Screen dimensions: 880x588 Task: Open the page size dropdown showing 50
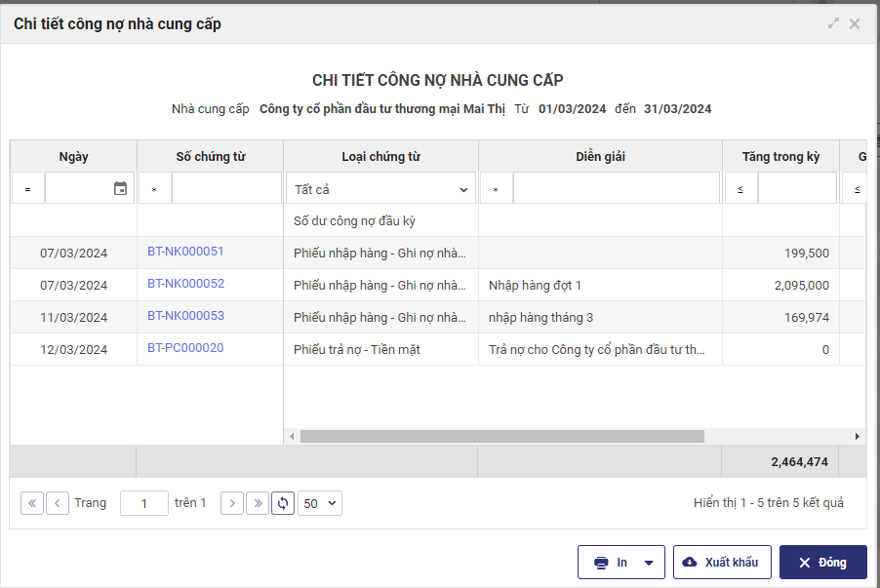[x=320, y=503]
